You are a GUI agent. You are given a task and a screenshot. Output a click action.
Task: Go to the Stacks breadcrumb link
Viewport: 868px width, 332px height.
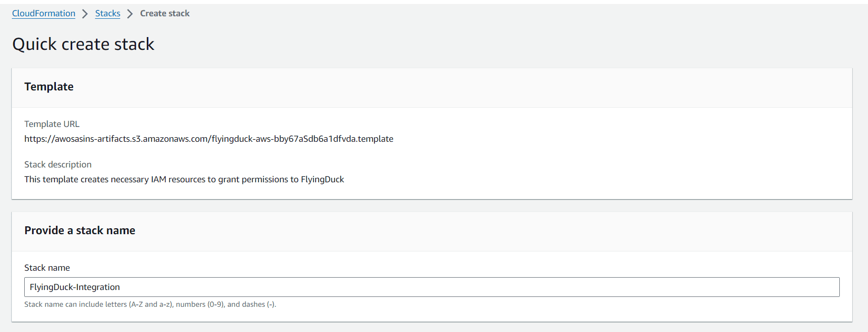pos(107,13)
